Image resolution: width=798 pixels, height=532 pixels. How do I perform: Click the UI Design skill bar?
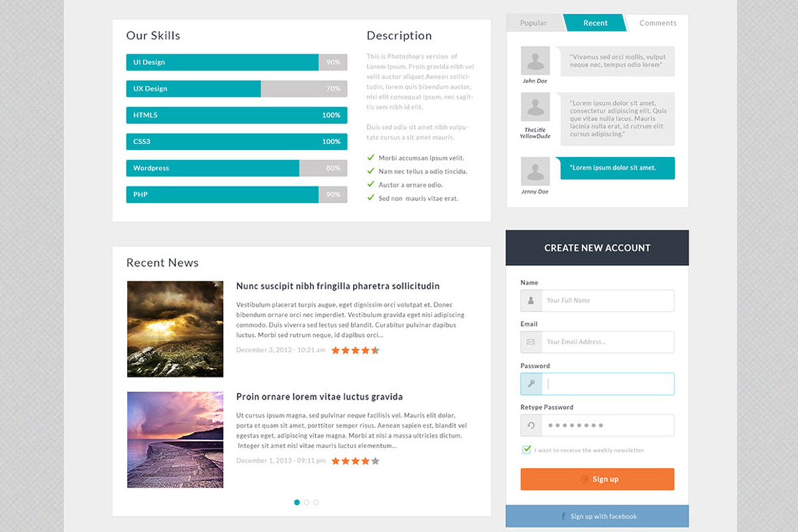tap(237, 62)
